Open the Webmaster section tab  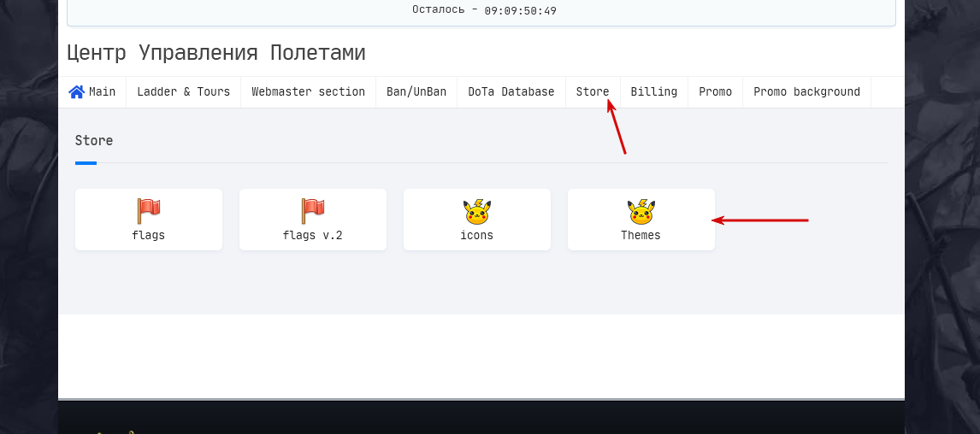pyautogui.click(x=308, y=91)
